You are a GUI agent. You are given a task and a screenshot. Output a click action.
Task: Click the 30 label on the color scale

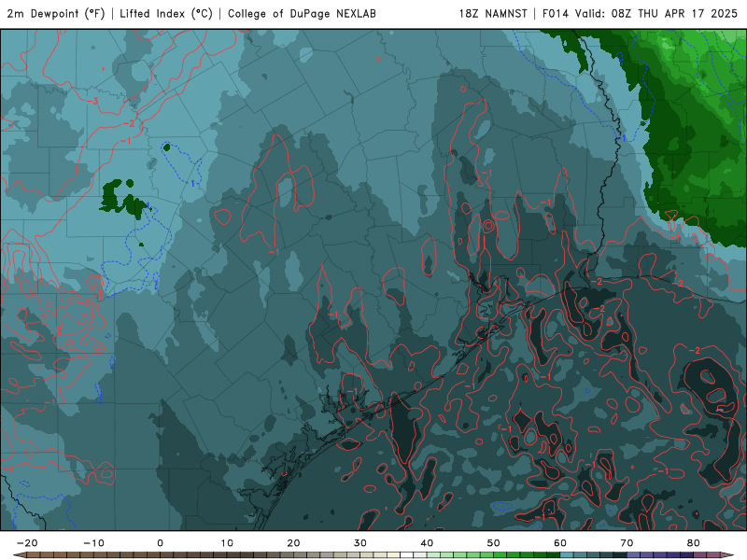pyautogui.click(x=360, y=543)
